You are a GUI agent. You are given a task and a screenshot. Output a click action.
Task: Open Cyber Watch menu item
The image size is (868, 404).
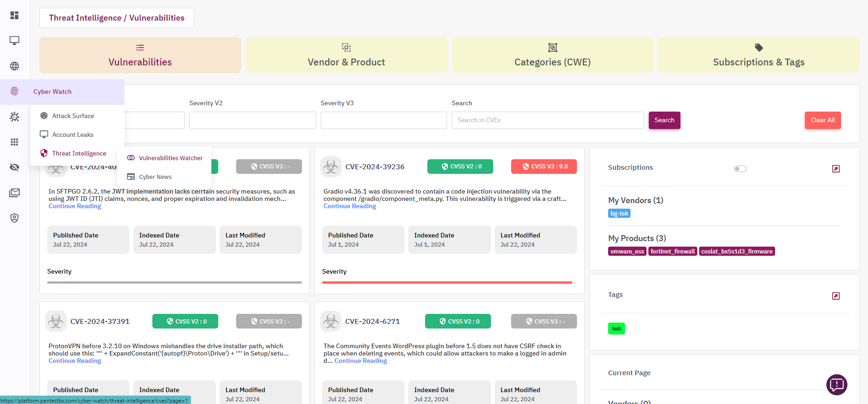[62, 92]
